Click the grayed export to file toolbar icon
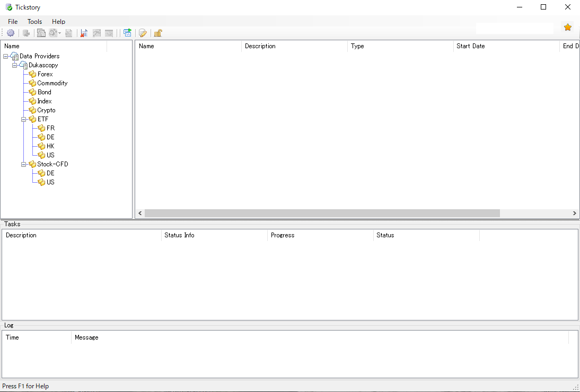Screen dimensions: 580x392 pyautogui.click(x=68, y=33)
